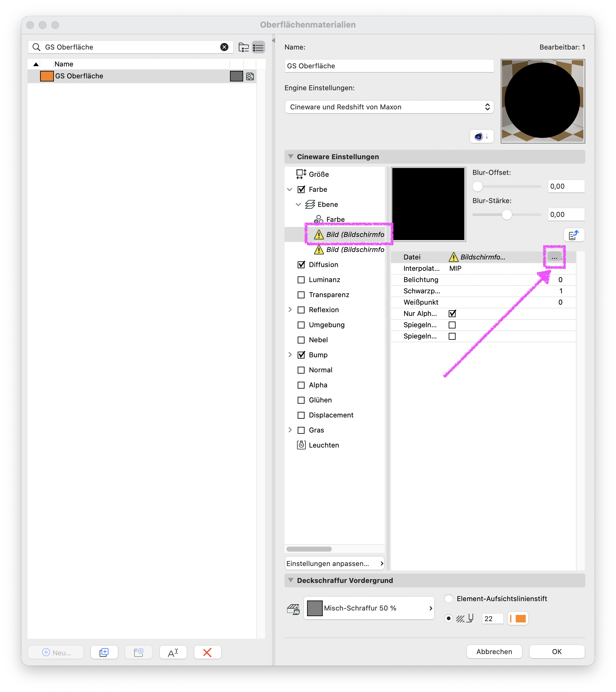Image resolution: width=616 pixels, height=692 pixels.
Task: Click the material preview sphere thumbnail
Action: click(x=543, y=101)
